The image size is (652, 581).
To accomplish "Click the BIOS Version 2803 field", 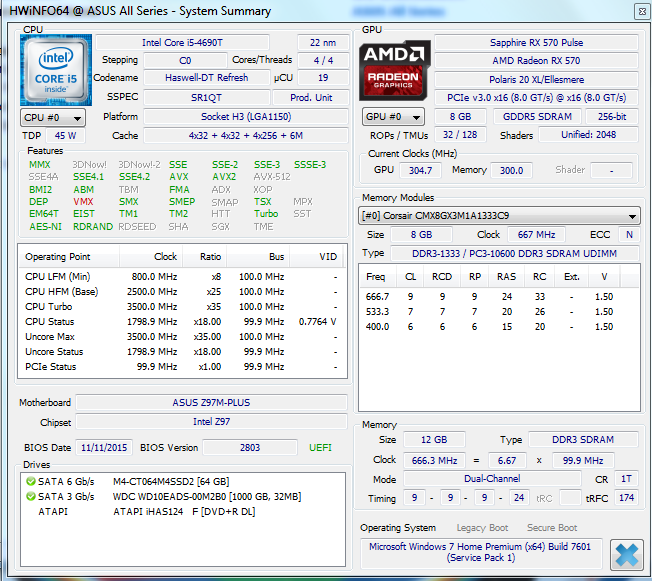I will pyautogui.click(x=249, y=448).
